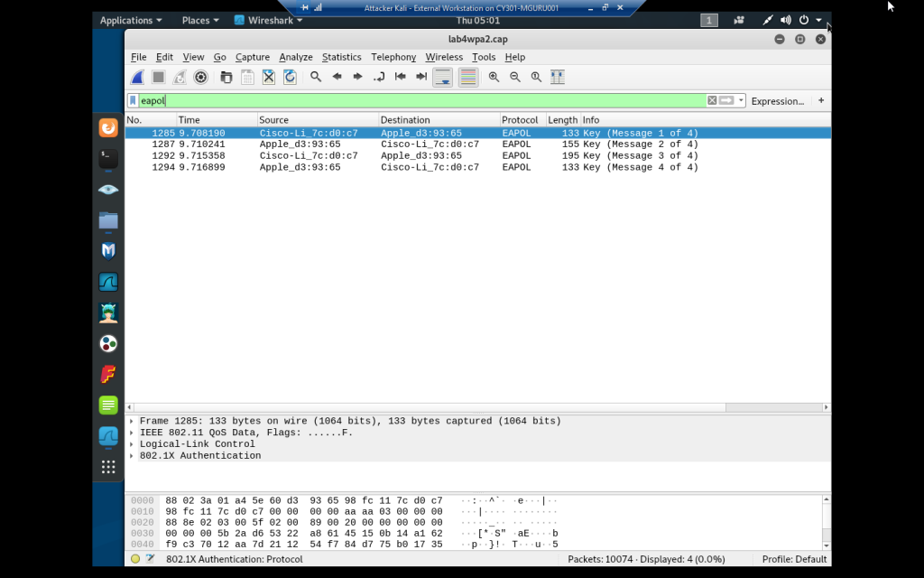924x578 pixels.
Task: Click the save capture file icon
Action: click(247, 78)
